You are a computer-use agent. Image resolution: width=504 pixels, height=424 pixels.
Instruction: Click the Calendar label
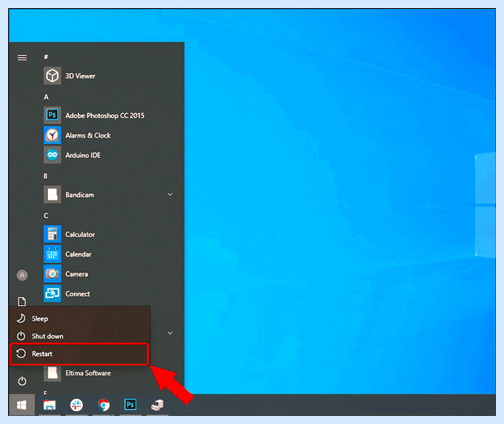[78, 255]
